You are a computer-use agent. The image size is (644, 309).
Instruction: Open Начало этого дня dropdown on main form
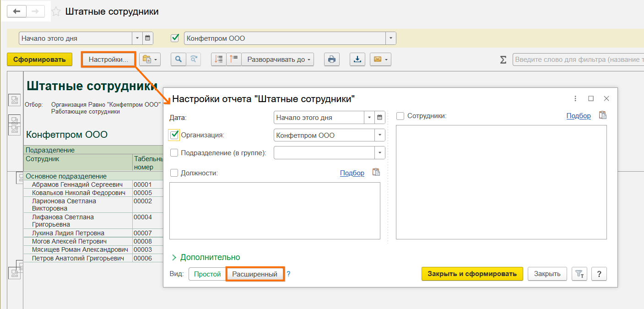click(137, 38)
